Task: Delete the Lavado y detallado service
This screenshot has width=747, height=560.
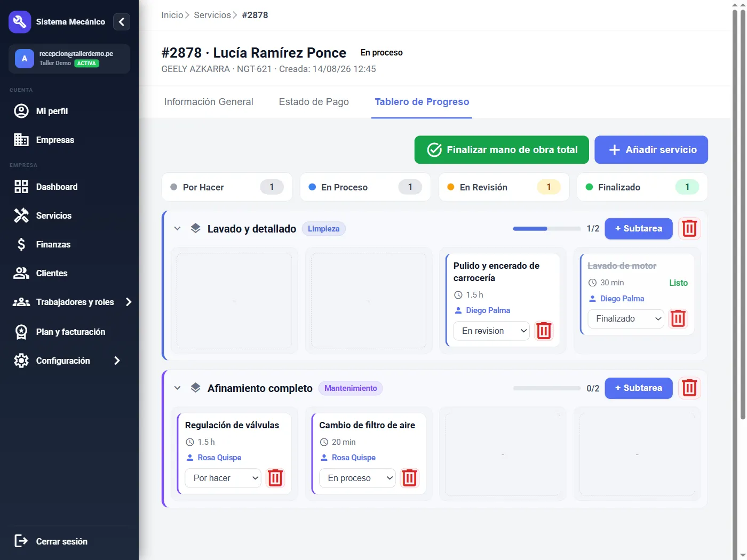Action: [x=689, y=228]
